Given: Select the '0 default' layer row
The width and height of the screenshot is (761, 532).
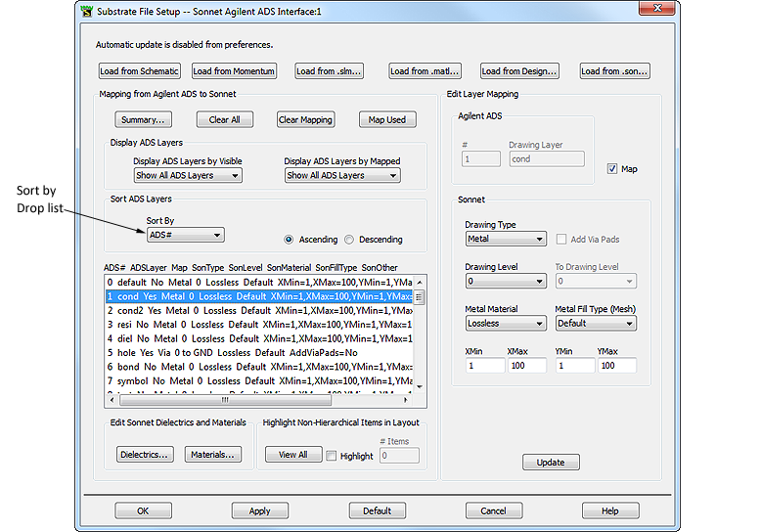Looking at the screenshot, I should [259, 283].
